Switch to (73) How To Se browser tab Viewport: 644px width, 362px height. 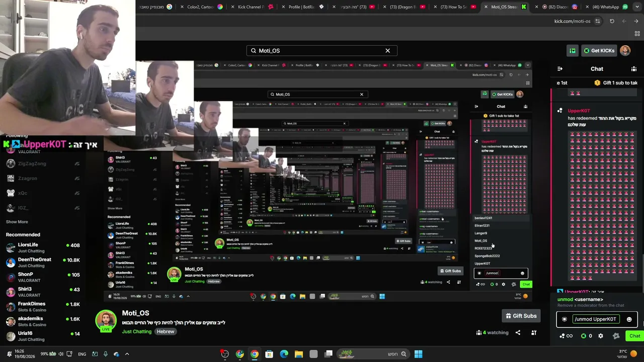tap(454, 7)
